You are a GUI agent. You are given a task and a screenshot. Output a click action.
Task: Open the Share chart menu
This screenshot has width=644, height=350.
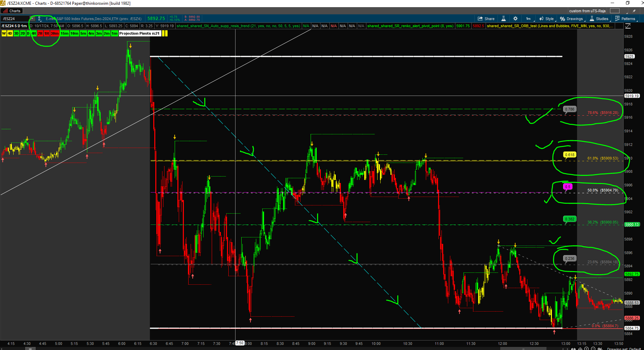coord(486,19)
